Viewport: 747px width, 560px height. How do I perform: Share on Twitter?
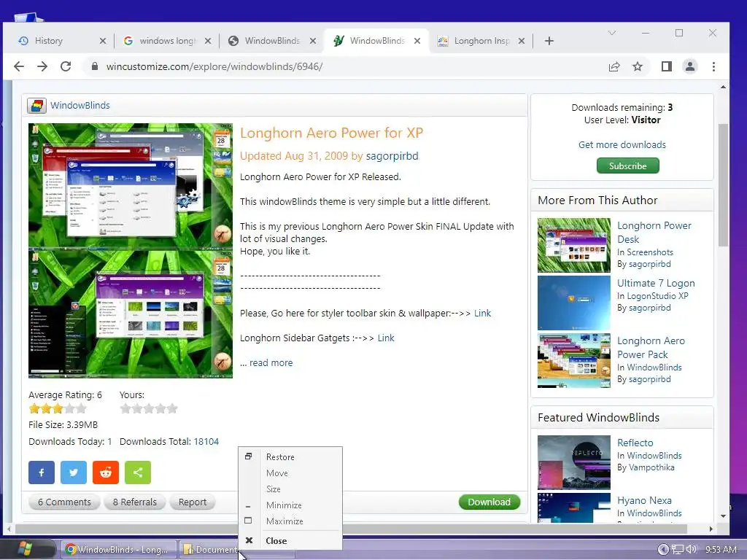coord(74,472)
